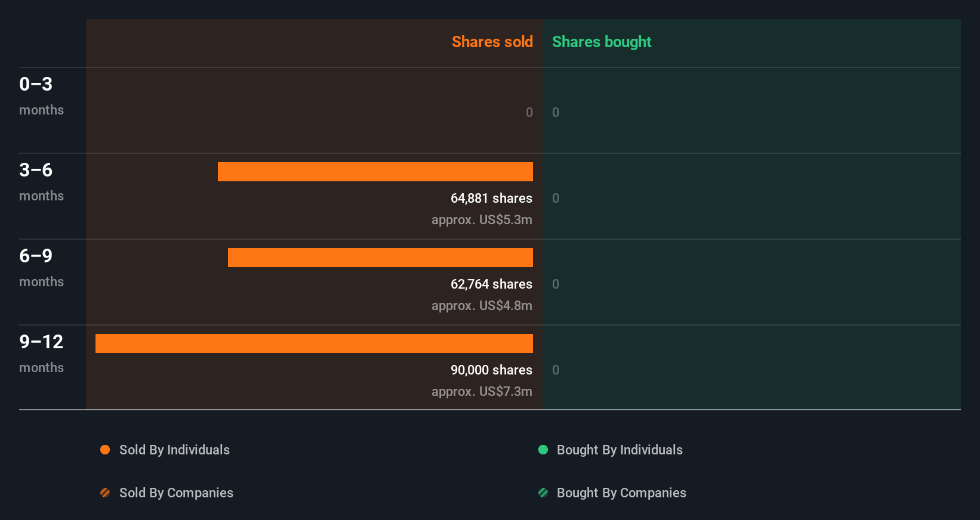980x520 pixels.
Task: Click the 9–12 months row label
Action: pyautogui.click(x=41, y=354)
